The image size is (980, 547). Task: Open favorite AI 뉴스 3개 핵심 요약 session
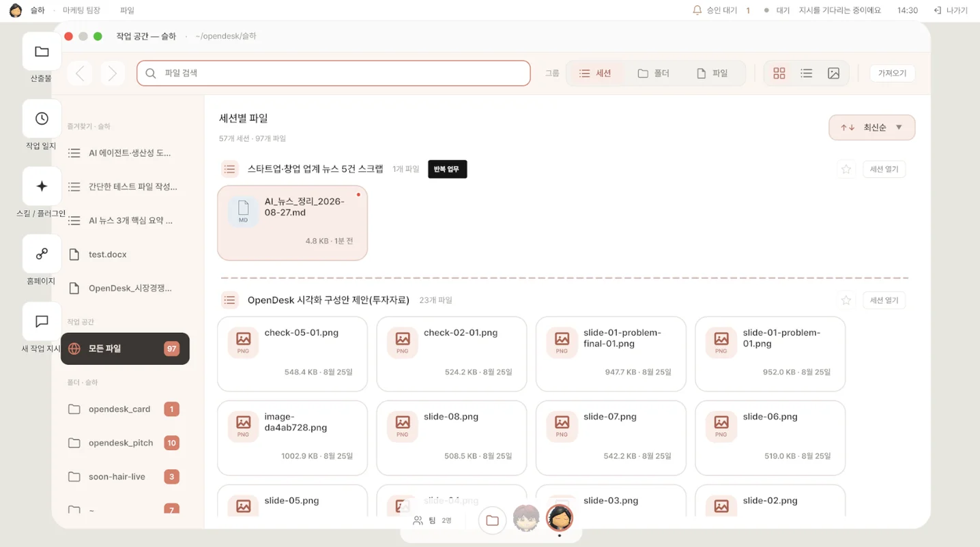click(x=125, y=220)
